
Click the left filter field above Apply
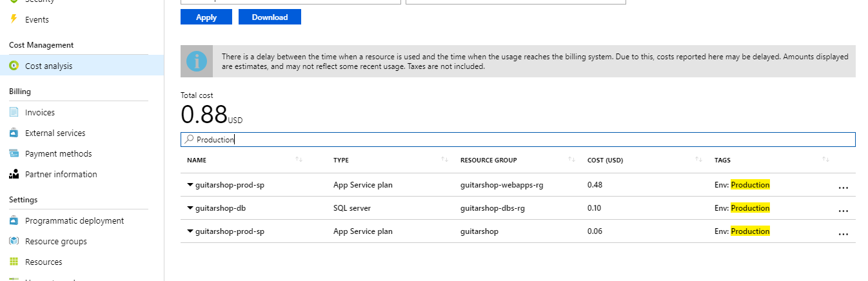pyautogui.click(x=291, y=2)
